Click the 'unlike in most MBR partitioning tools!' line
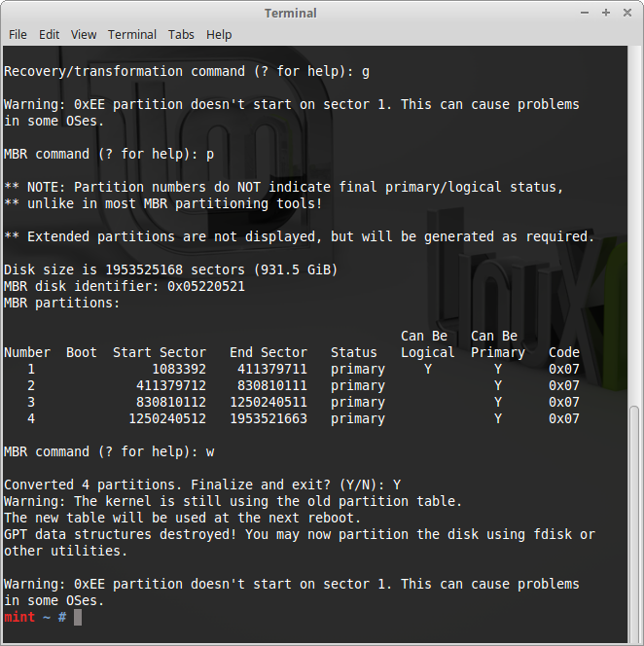644x646 pixels. click(163, 204)
